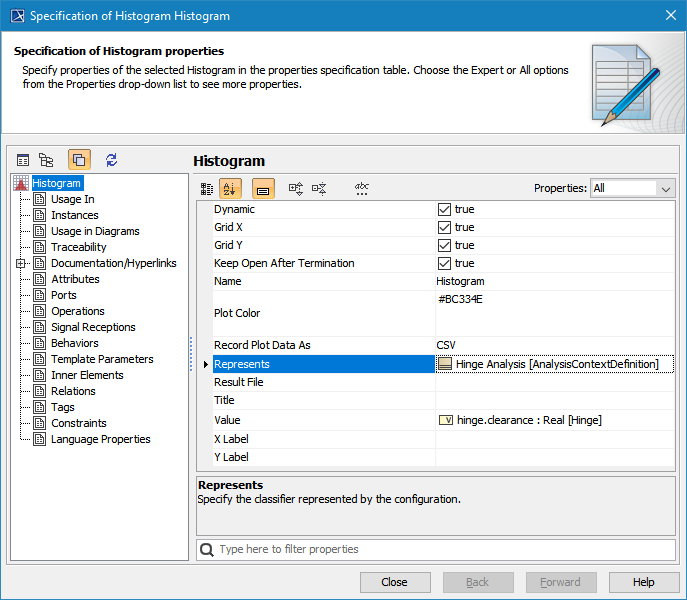Select Traceability in the left tree
This screenshot has height=600, width=687.
point(78,247)
